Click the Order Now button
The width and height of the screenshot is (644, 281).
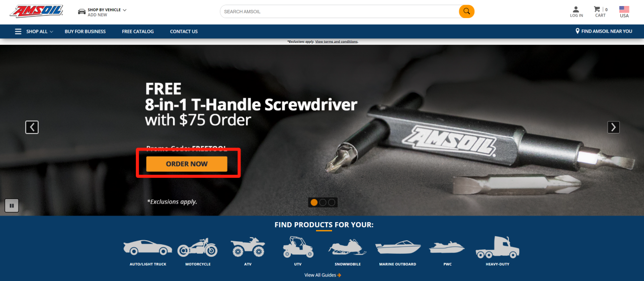(187, 164)
